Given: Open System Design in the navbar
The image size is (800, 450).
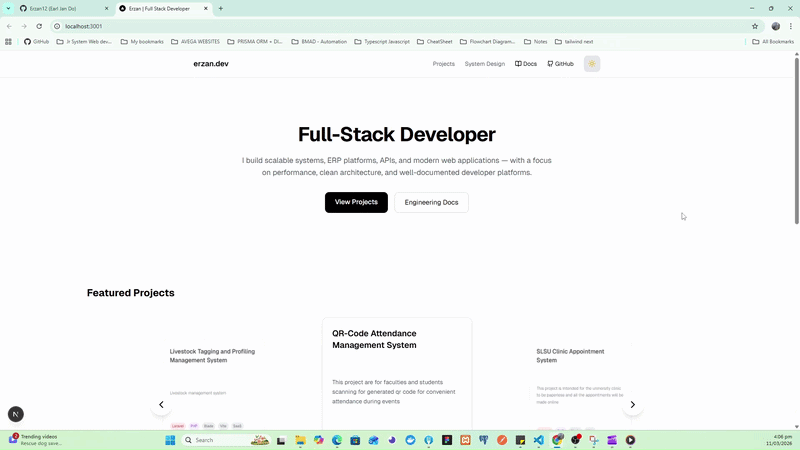Looking at the screenshot, I should point(485,64).
